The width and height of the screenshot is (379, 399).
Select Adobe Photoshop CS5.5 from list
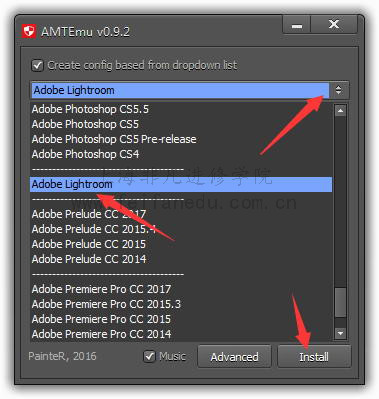[x=90, y=109]
